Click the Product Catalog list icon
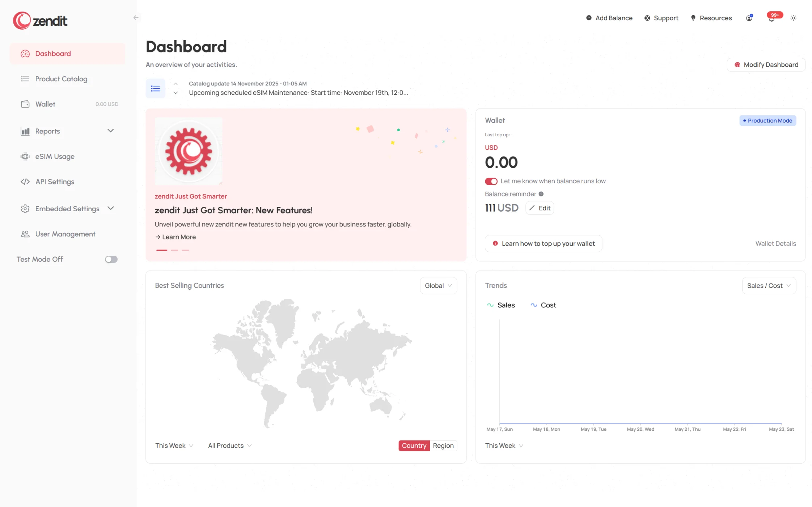This screenshot has width=812, height=507. [x=25, y=79]
